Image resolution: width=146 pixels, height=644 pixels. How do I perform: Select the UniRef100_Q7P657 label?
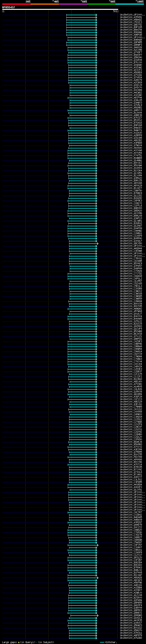click(131, 266)
